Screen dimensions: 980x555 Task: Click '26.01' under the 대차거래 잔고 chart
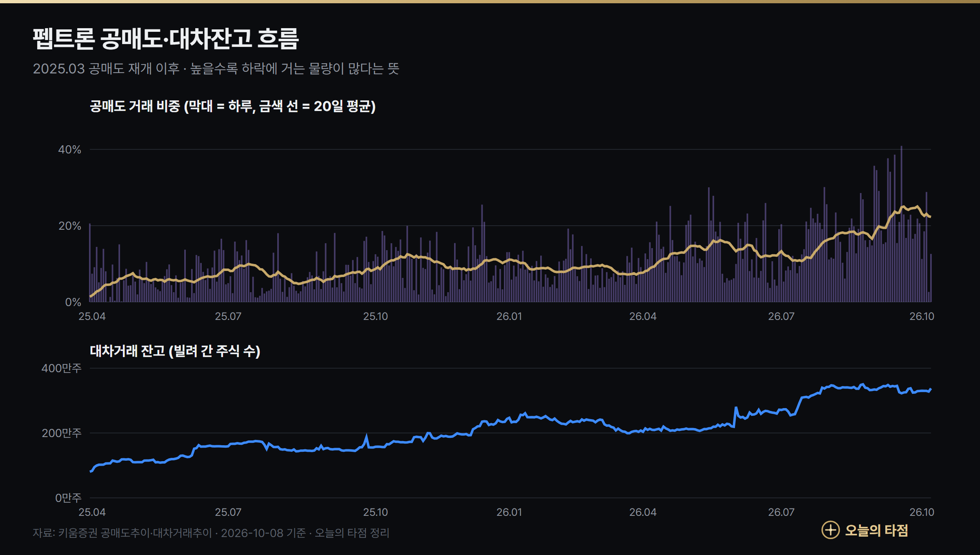509,512
